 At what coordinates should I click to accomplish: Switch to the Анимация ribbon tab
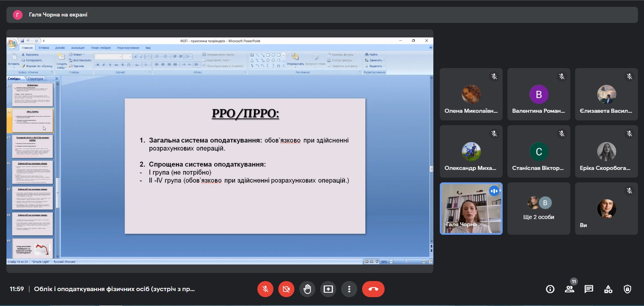(x=78, y=48)
